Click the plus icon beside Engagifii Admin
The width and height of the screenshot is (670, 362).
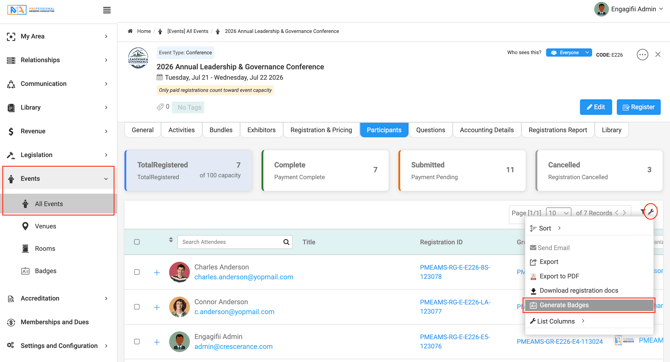(x=157, y=342)
